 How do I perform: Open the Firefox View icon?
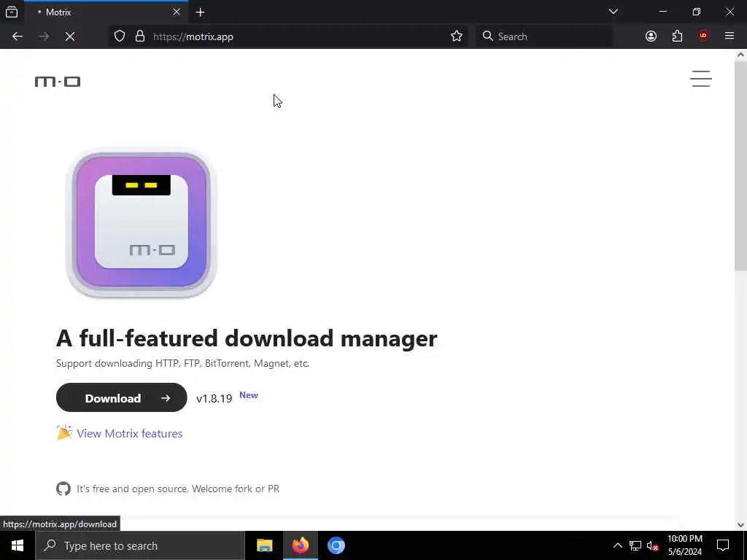(12, 12)
